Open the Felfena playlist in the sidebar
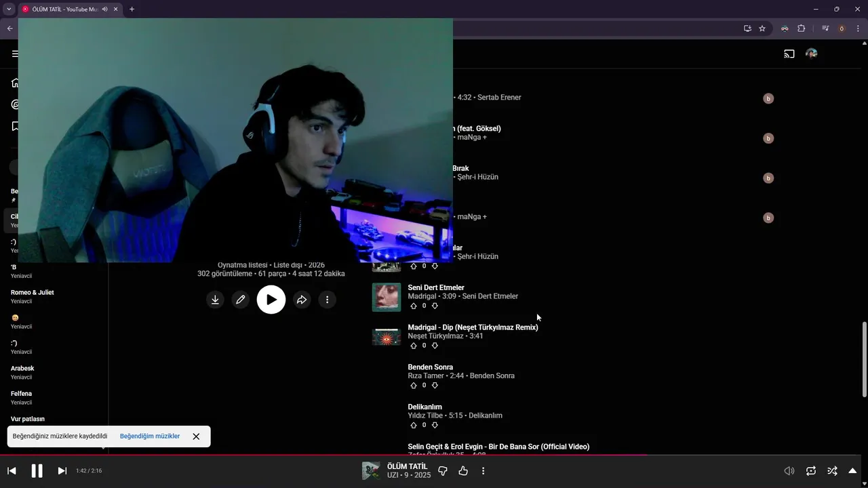Viewport: 868px width, 488px height. point(21,394)
